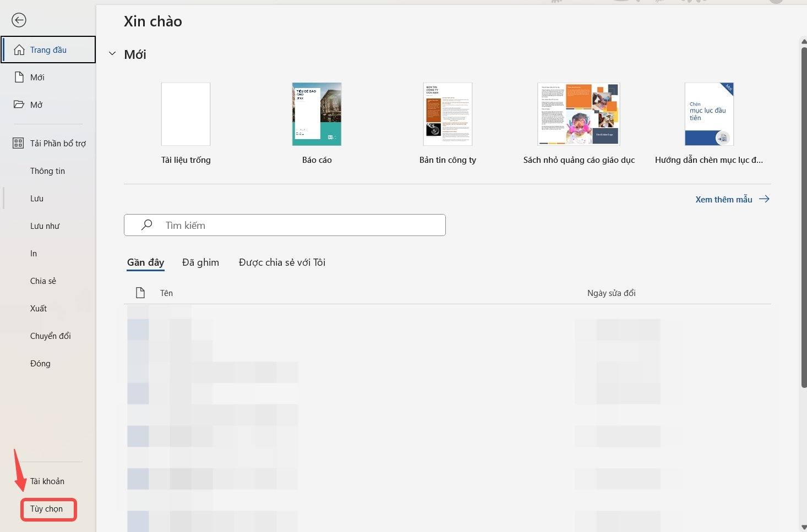Collapse the Mới section chevron
This screenshot has height=532, width=807.
click(112, 54)
